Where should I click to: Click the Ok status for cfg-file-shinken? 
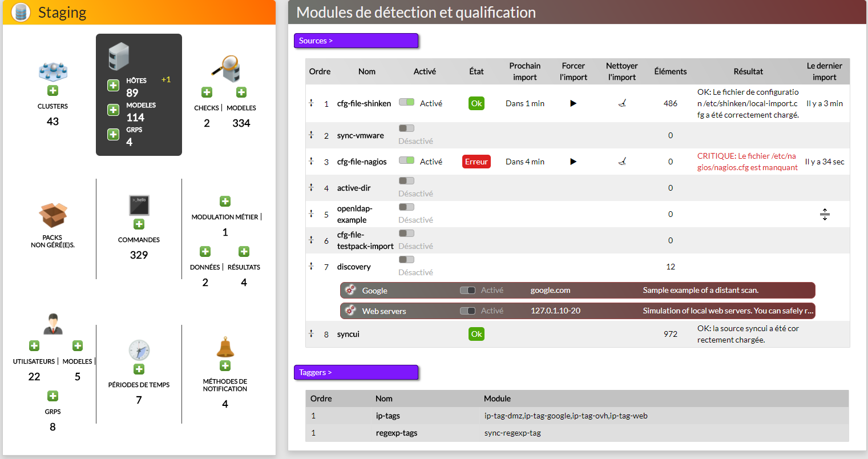[x=476, y=103]
